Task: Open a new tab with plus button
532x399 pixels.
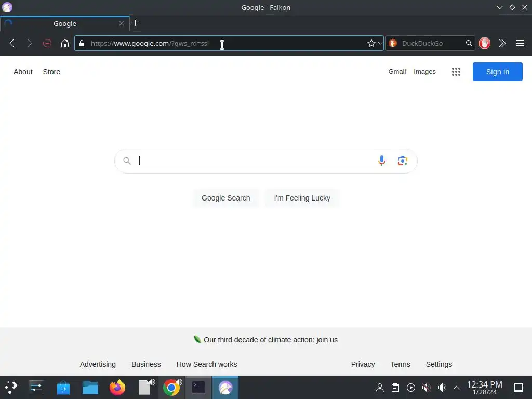Action: [x=136, y=23]
